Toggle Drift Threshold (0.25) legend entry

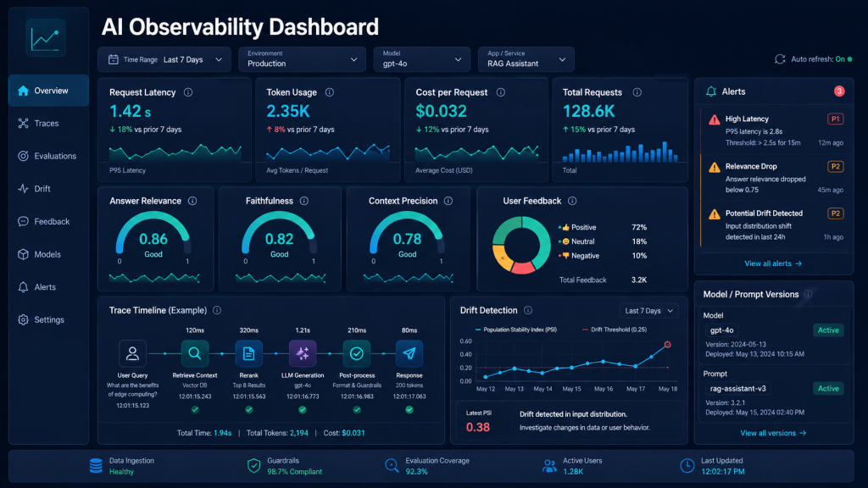[x=615, y=330]
